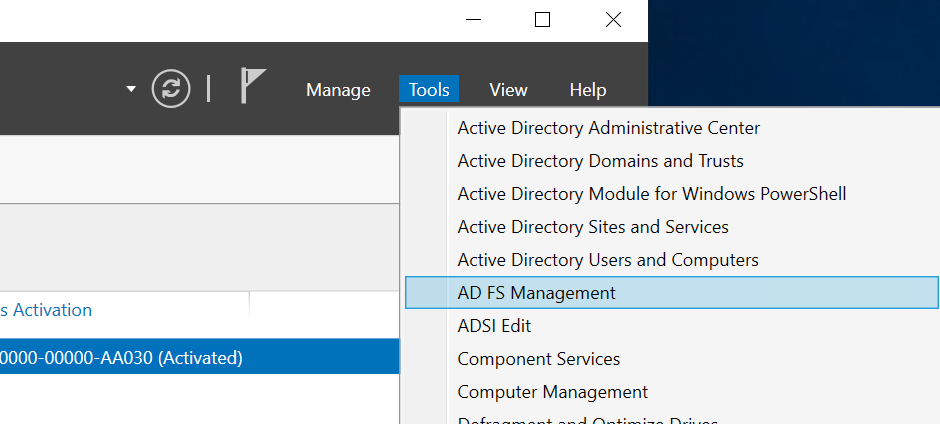Maximize the Server Manager window

[543, 20]
